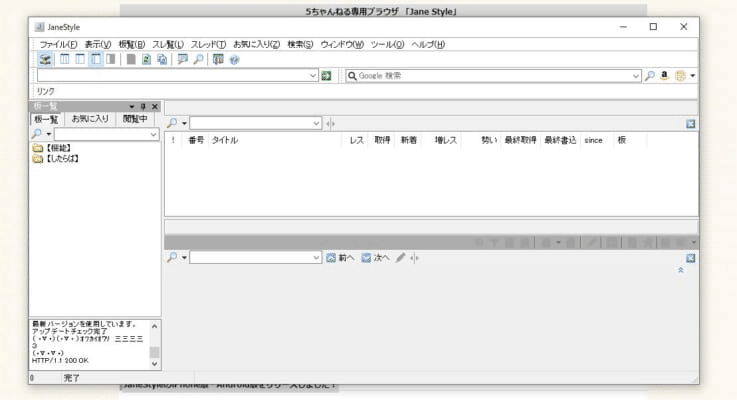Click the green go arrow beside address bar
The height and width of the screenshot is (400, 737).
(326, 76)
